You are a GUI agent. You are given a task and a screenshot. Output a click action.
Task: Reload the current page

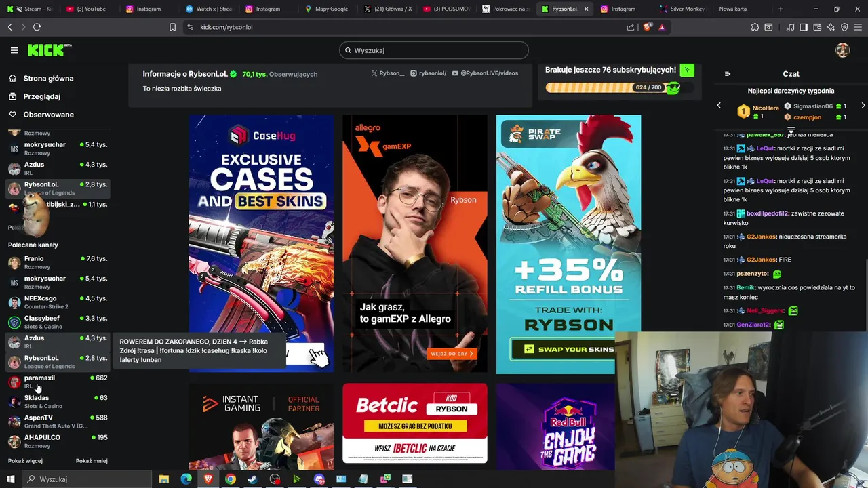click(37, 27)
